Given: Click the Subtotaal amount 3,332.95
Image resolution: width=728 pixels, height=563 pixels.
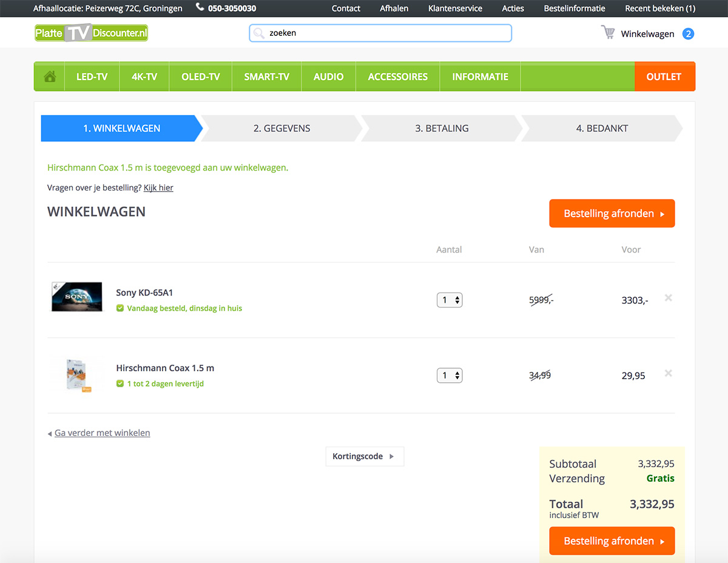Looking at the screenshot, I should click(x=656, y=464).
